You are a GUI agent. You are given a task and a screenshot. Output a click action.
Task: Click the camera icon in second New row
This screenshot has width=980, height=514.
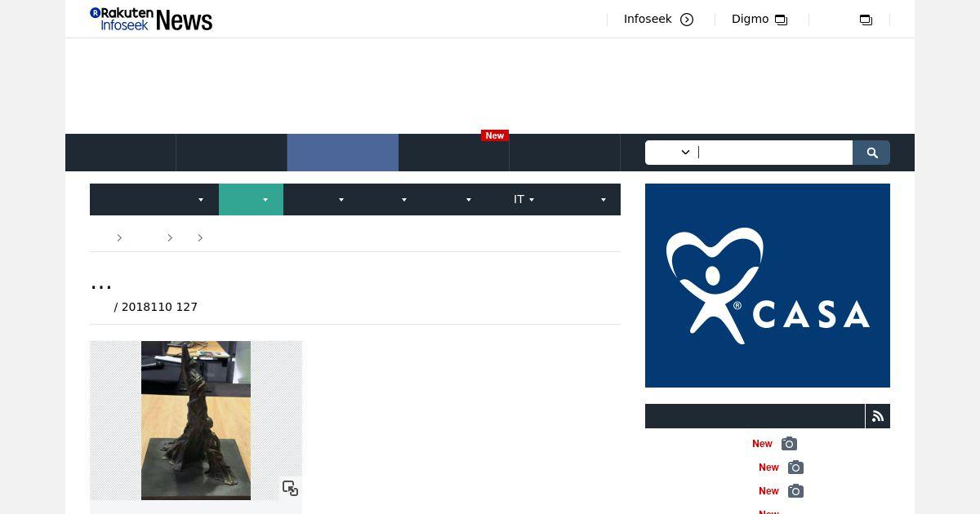795,467
